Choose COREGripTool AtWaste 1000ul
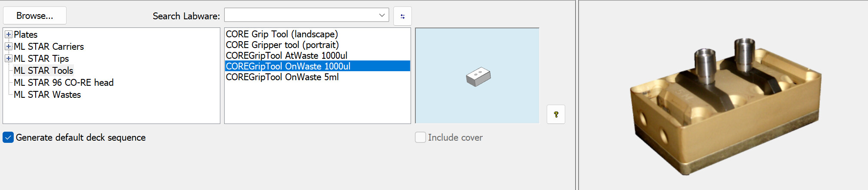 pyautogui.click(x=286, y=55)
